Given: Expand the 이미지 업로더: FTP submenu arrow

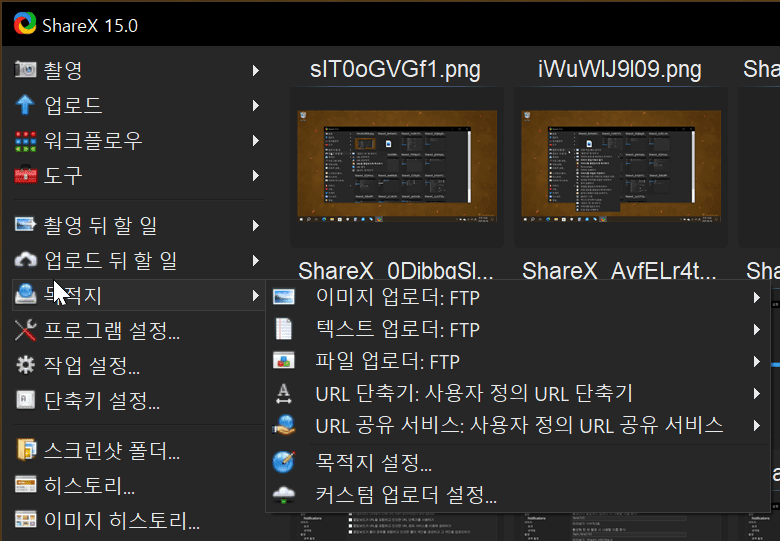Looking at the screenshot, I should [x=757, y=297].
